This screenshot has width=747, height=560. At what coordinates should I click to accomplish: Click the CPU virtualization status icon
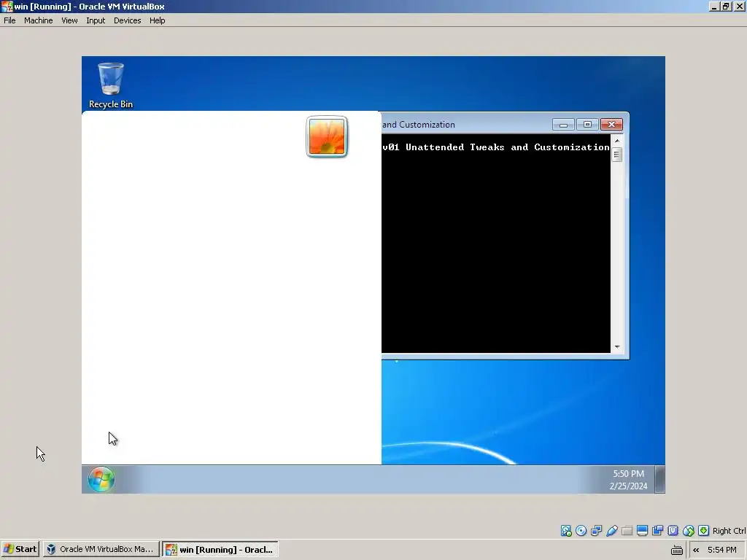673,531
